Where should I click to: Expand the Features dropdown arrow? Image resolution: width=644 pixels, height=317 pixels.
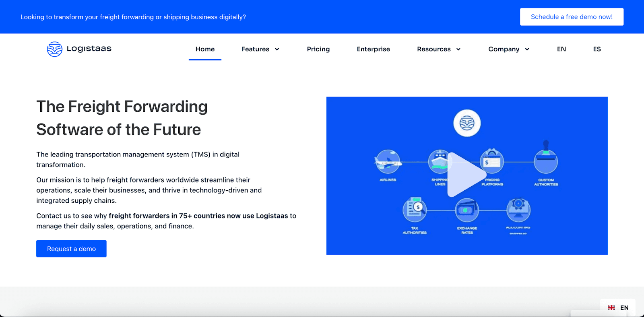coord(277,49)
